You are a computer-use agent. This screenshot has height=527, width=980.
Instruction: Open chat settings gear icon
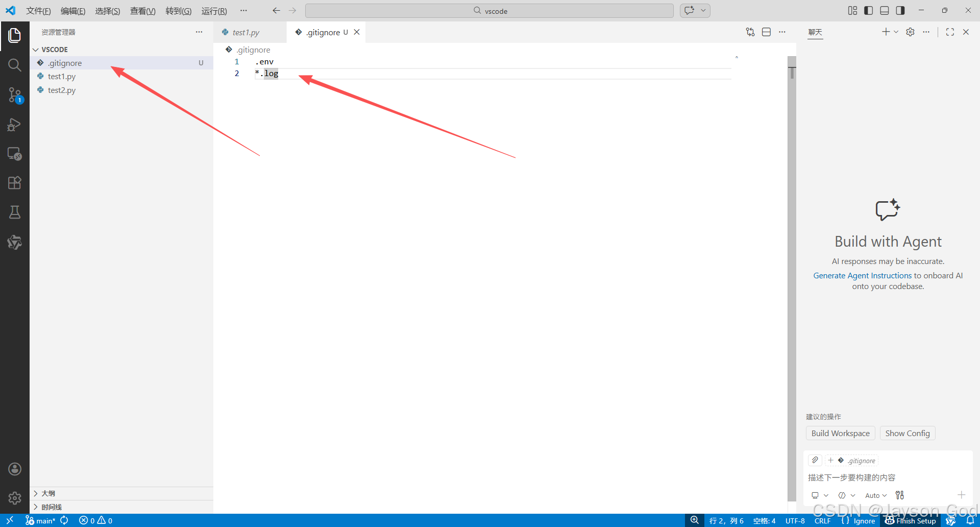point(910,32)
